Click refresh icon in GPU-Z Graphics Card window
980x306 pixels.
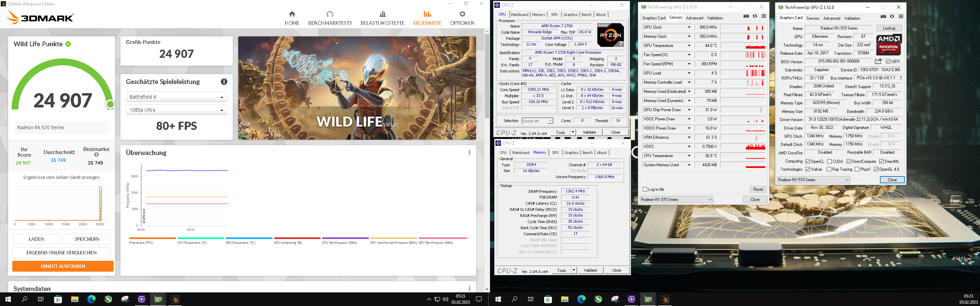click(x=892, y=16)
